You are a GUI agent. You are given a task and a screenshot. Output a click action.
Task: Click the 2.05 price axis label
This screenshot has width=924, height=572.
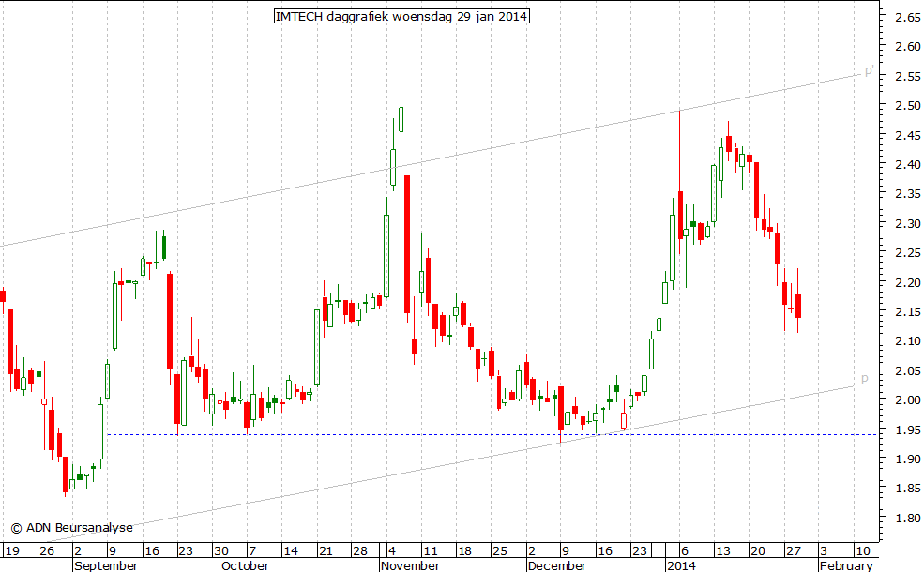click(907, 370)
